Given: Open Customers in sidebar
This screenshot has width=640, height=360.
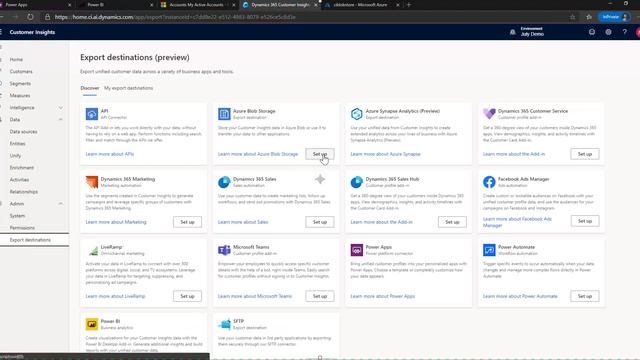Looking at the screenshot, I should [x=21, y=71].
